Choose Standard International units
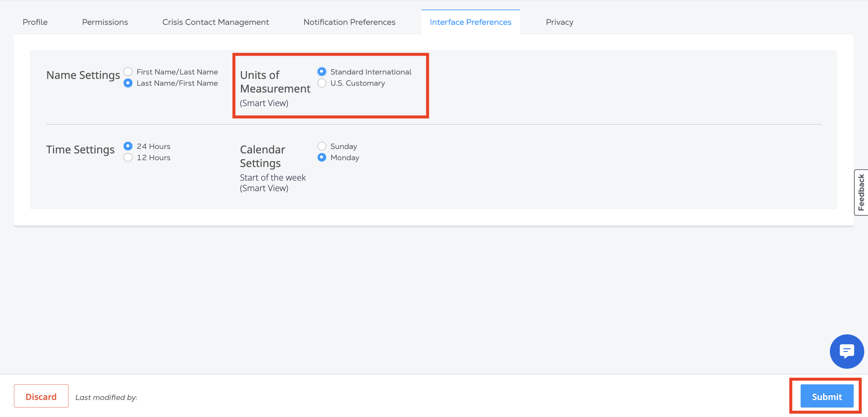The height and width of the screenshot is (417, 868). [x=322, y=72]
